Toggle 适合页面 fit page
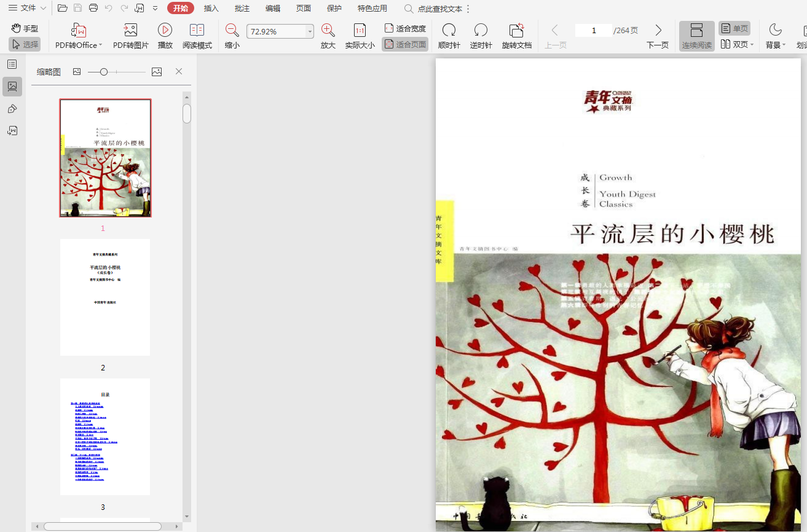The image size is (807, 532). [405, 44]
